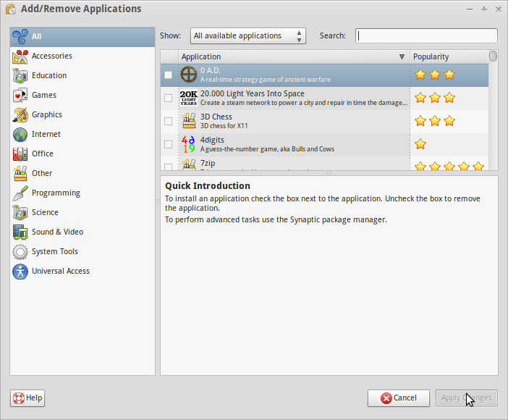This screenshot has width=508, height=420.
Task: Enable the 4digits install checkbox
Action: pyautogui.click(x=169, y=144)
